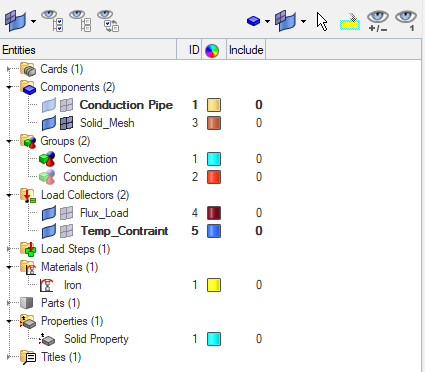Image resolution: width=425 pixels, height=372 pixels.
Task: Select the Solid Property entry
Action: [x=96, y=339]
